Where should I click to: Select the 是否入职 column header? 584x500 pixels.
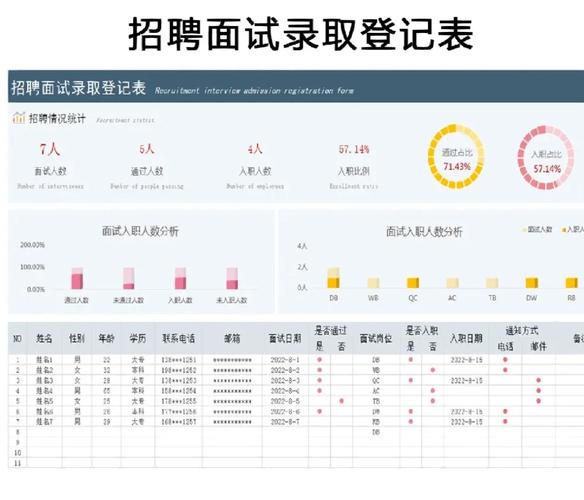click(422, 330)
